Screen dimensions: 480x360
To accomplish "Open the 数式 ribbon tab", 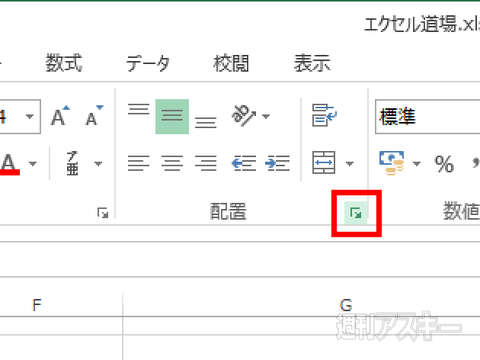I will (x=64, y=63).
